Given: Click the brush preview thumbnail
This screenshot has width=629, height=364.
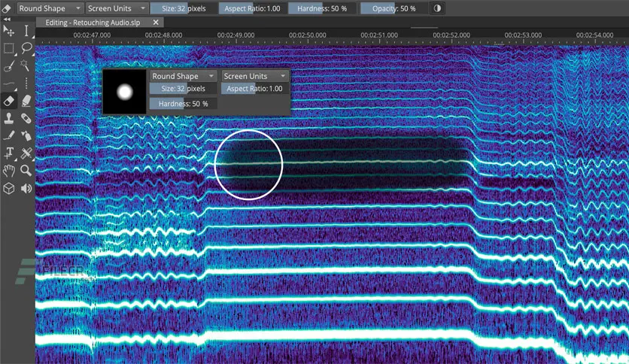Looking at the screenshot, I should [x=125, y=93].
